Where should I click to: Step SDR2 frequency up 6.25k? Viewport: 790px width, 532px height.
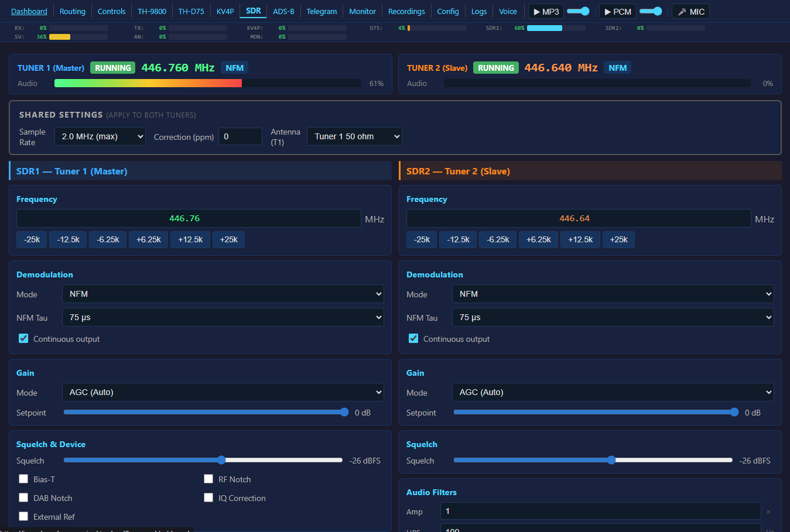[538, 239]
